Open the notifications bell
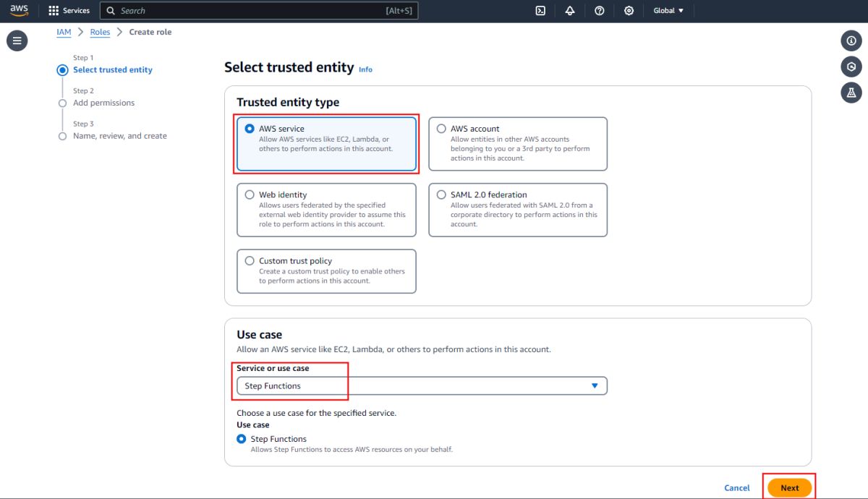 click(x=570, y=11)
